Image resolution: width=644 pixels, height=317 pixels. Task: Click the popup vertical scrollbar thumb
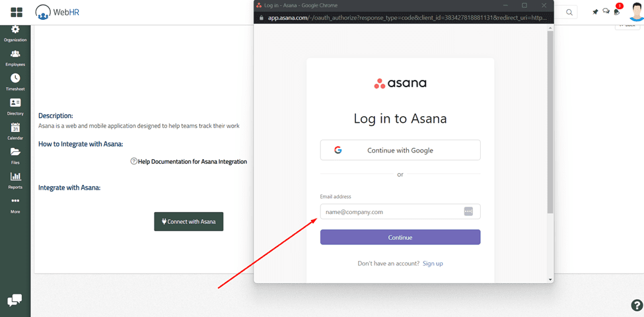coord(550,122)
